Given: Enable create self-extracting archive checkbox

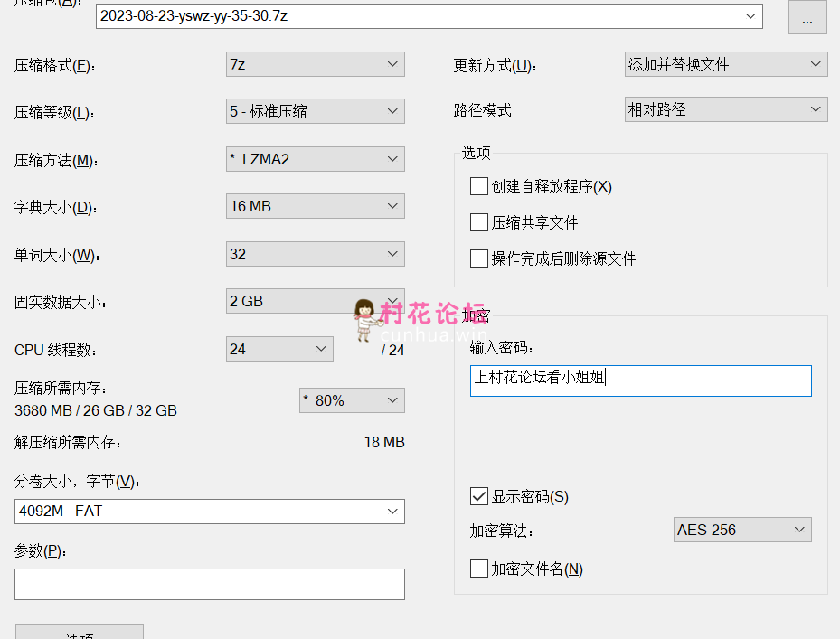Looking at the screenshot, I should tap(479, 186).
